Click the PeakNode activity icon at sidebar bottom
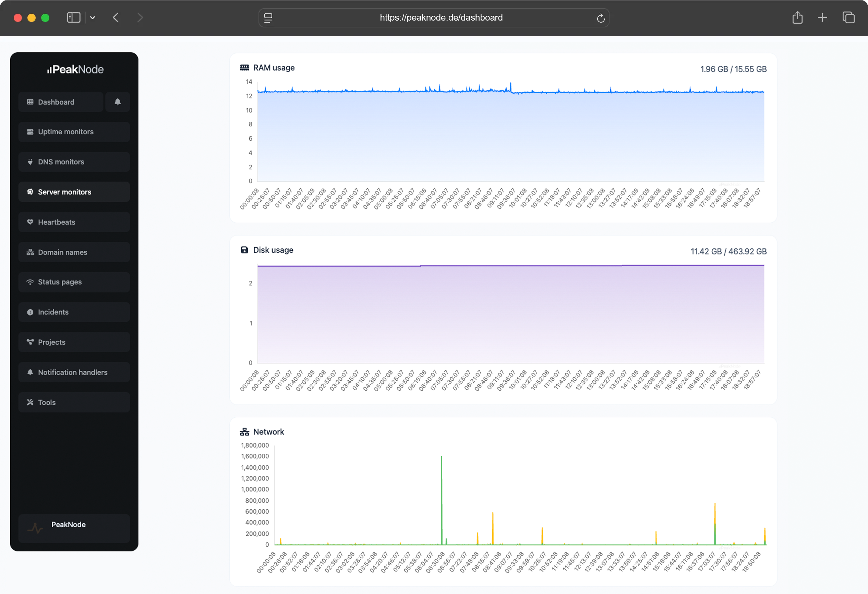 (35, 528)
